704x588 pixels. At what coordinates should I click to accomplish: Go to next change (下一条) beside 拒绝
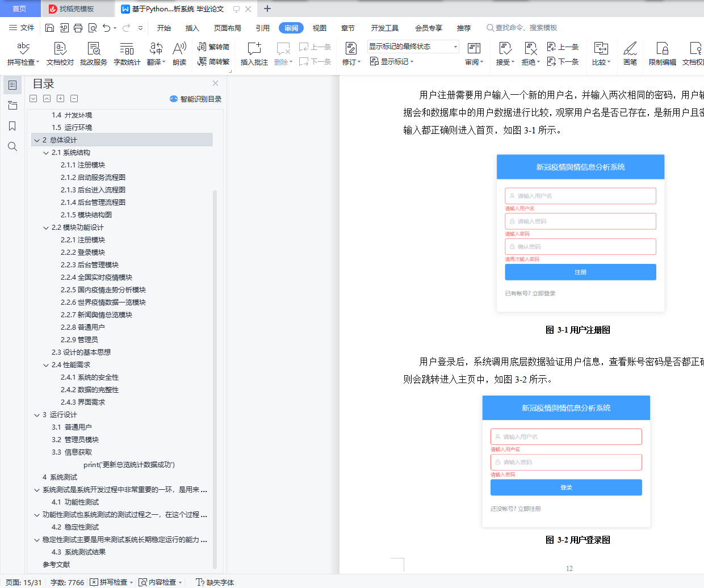pos(563,61)
